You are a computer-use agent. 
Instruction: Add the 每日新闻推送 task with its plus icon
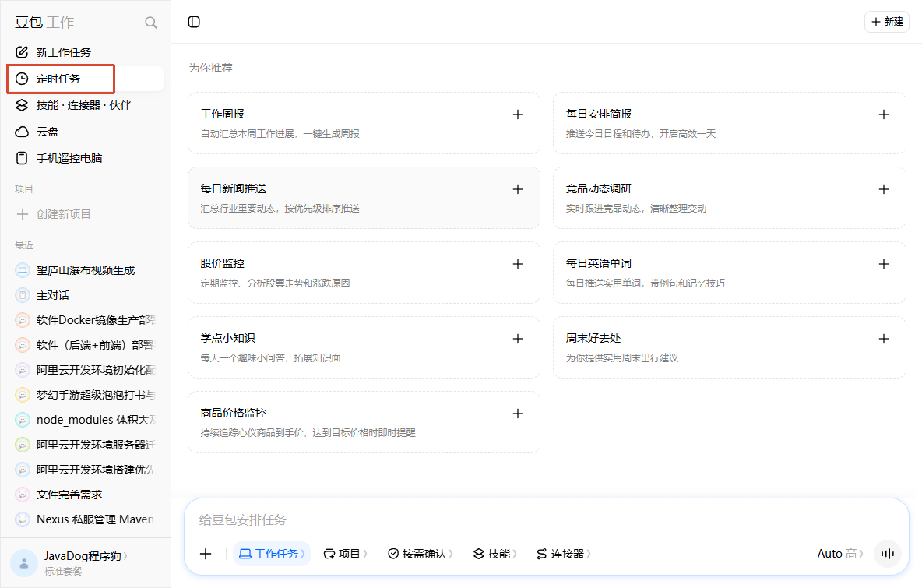517,189
